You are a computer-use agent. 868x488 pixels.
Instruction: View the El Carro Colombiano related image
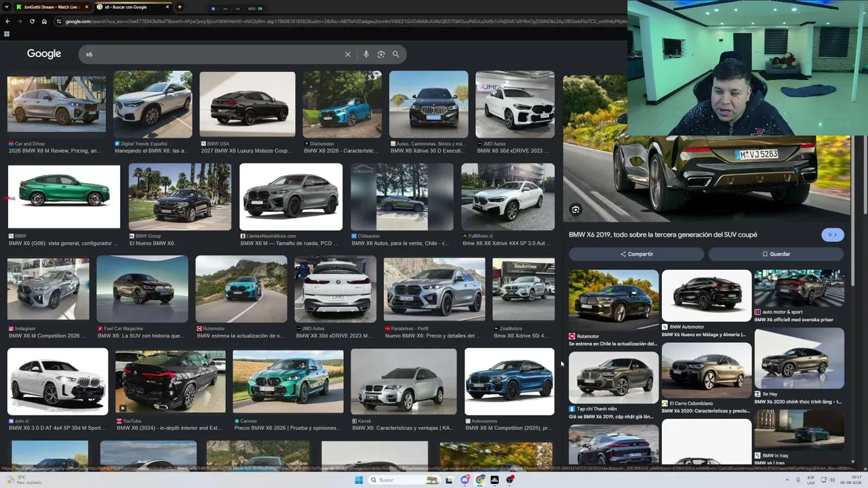(x=707, y=370)
